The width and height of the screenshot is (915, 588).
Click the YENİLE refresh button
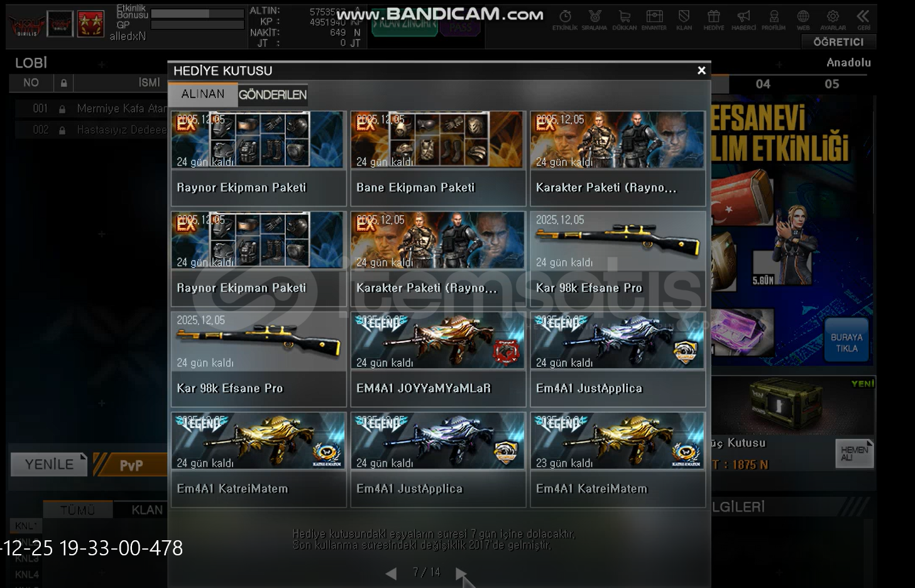pyautogui.click(x=49, y=464)
